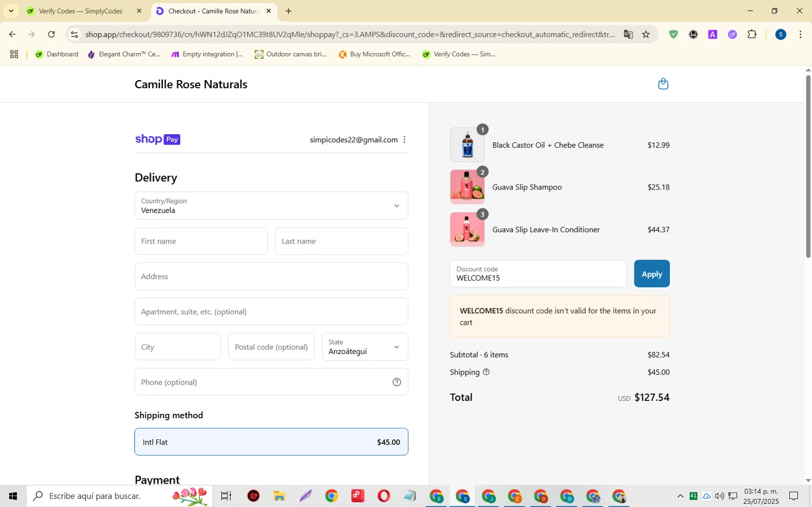This screenshot has height=507, width=812.
Task: Open the Extensions puzzle icon
Action: (x=752, y=34)
